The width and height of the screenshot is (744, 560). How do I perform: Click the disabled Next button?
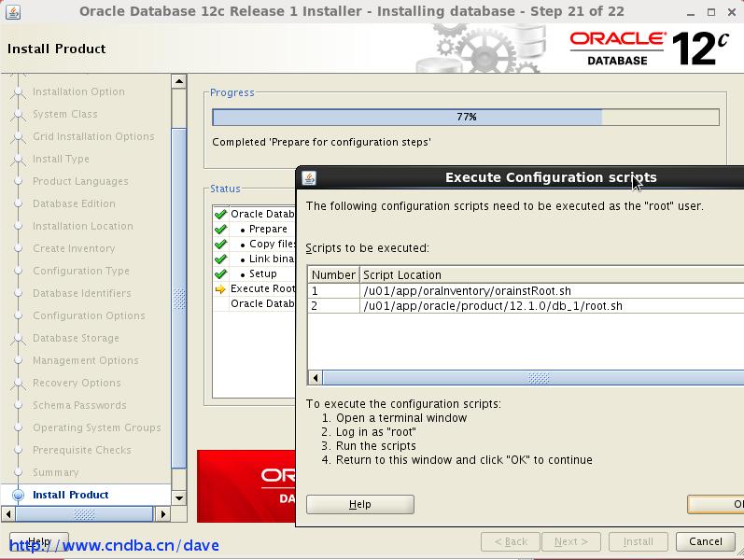click(570, 541)
